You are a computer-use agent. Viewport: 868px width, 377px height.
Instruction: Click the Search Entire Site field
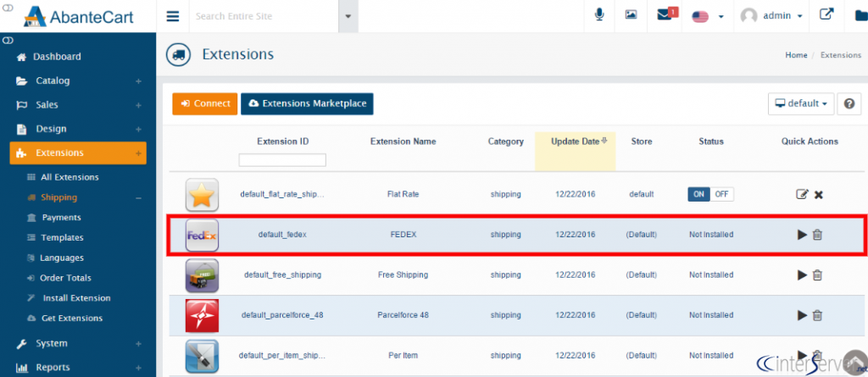coord(264,16)
